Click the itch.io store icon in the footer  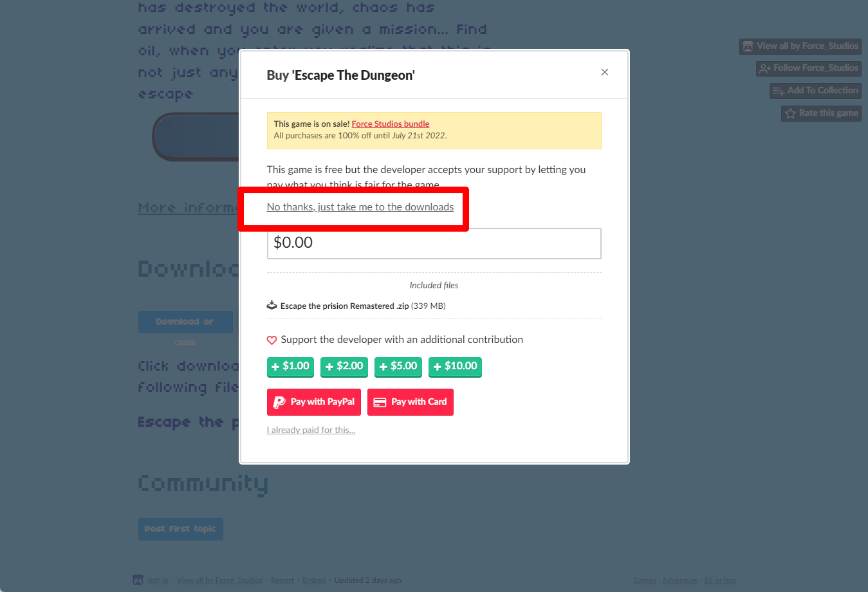[x=138, y=580]
